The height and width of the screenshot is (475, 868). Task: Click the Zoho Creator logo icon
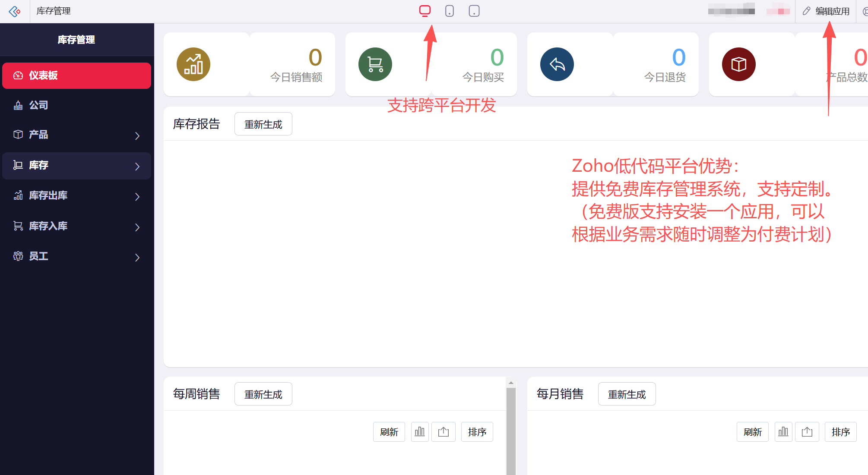coord(15,11)
